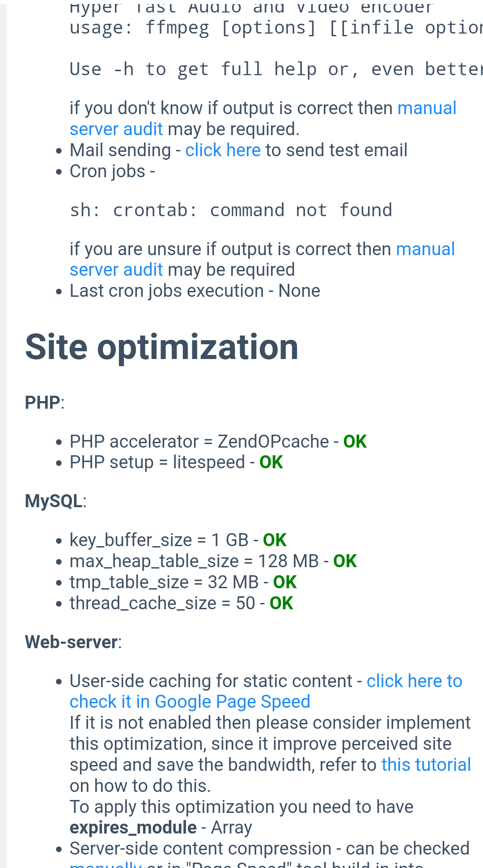
Task: Click OK status beside PHP setup litespeed
Action: pyautogui.click(x=271, y=462)
